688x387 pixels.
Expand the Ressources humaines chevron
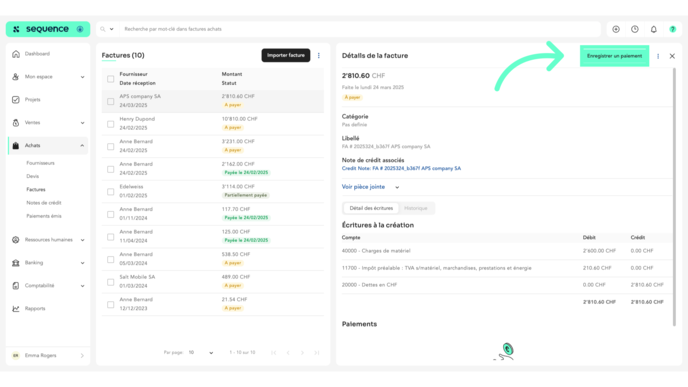(82, 240)
